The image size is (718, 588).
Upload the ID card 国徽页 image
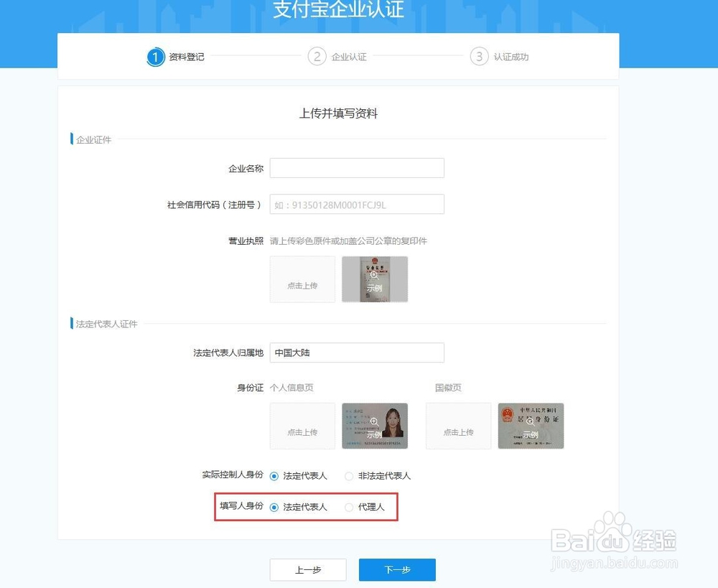(458, 426)
